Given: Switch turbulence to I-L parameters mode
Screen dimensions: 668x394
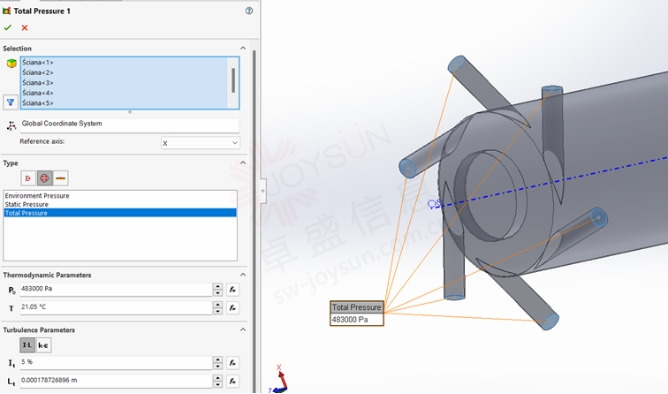Looking at the screenshot, I should (27, 345).
